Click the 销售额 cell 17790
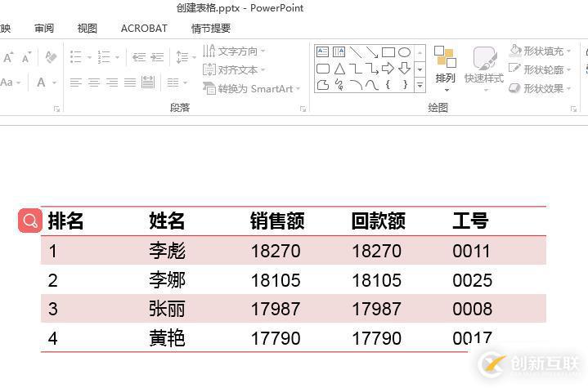 click(x=276, y=338)
